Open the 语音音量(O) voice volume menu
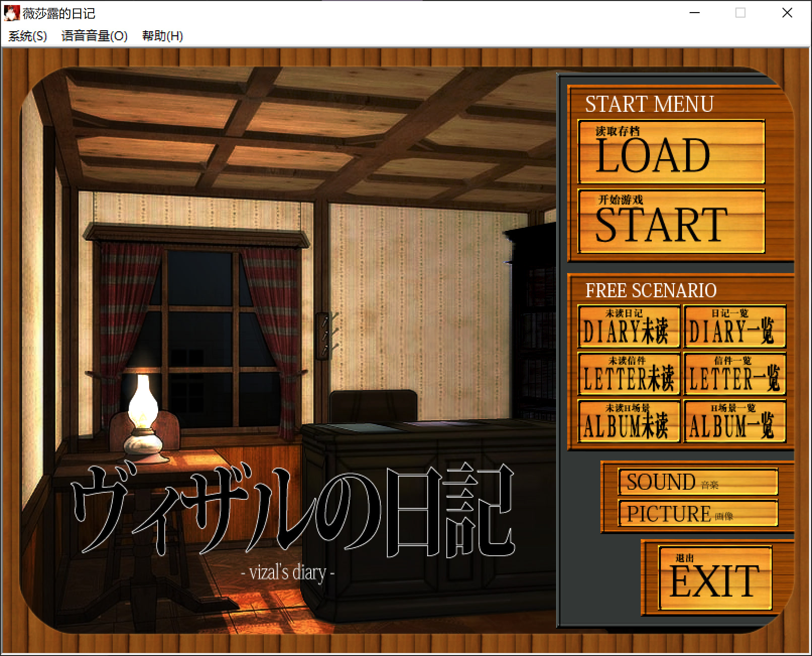The height and width of the screenshot is (656, 812). click(x=94, y=36)
